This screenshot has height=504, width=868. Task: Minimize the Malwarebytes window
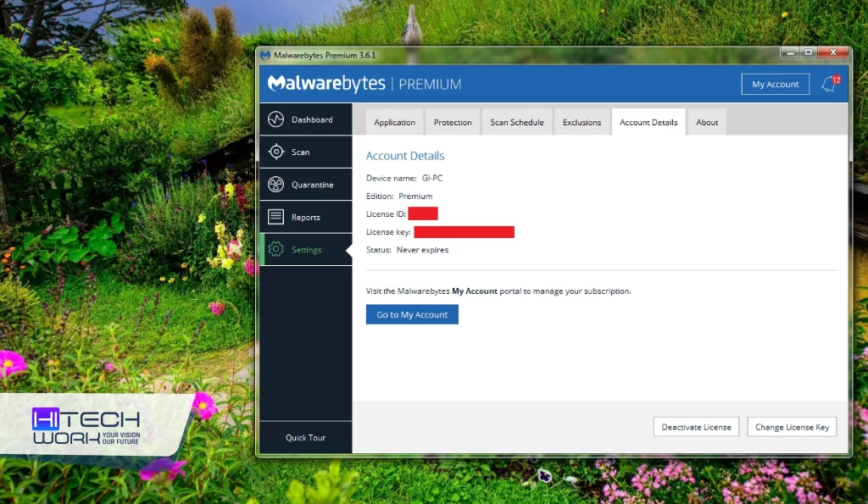(791, 53)
